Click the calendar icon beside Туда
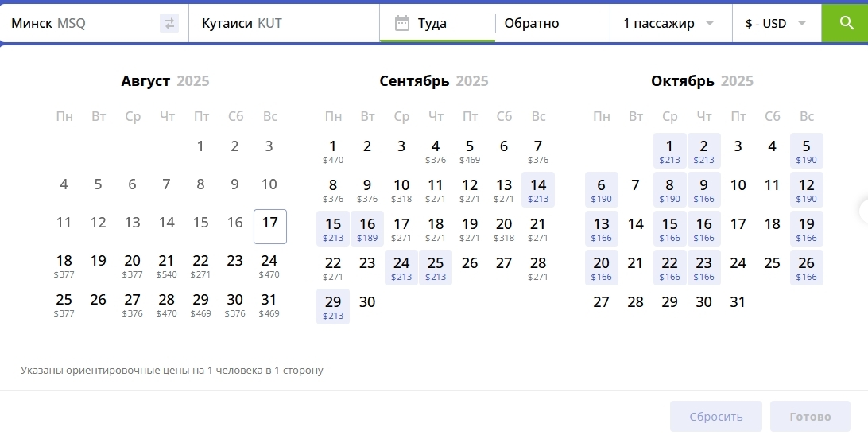Image resolution: width=868 pixels, height=435 pixels. pos(402,23)
